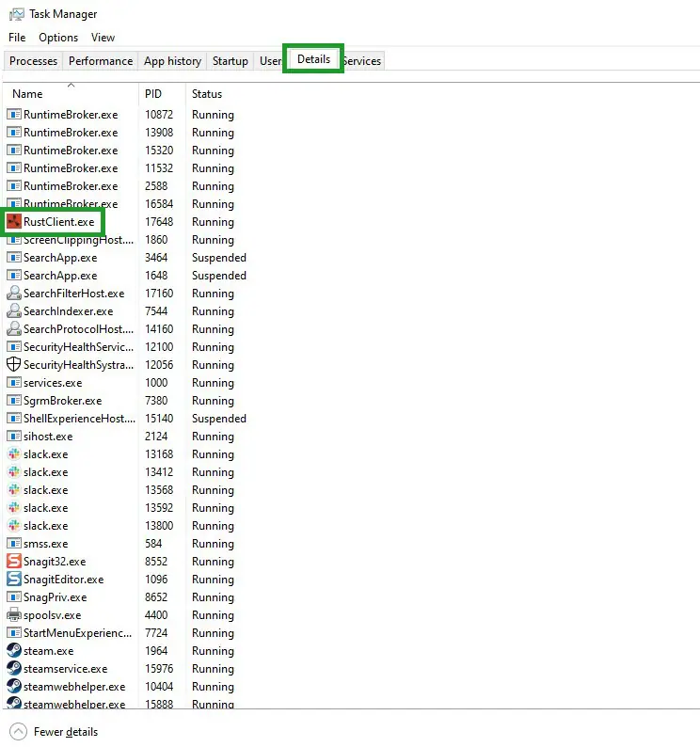
Task: Sort by the Status column header
Action: 207,94
